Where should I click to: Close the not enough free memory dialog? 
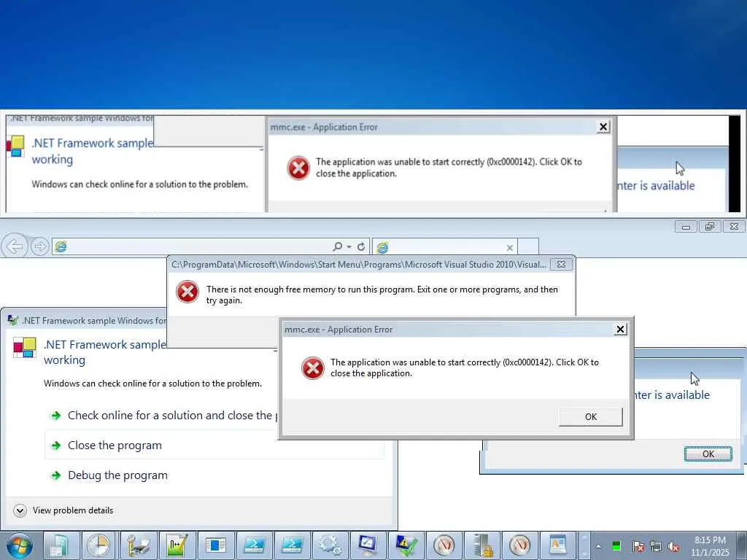click(x=561, y=264)
